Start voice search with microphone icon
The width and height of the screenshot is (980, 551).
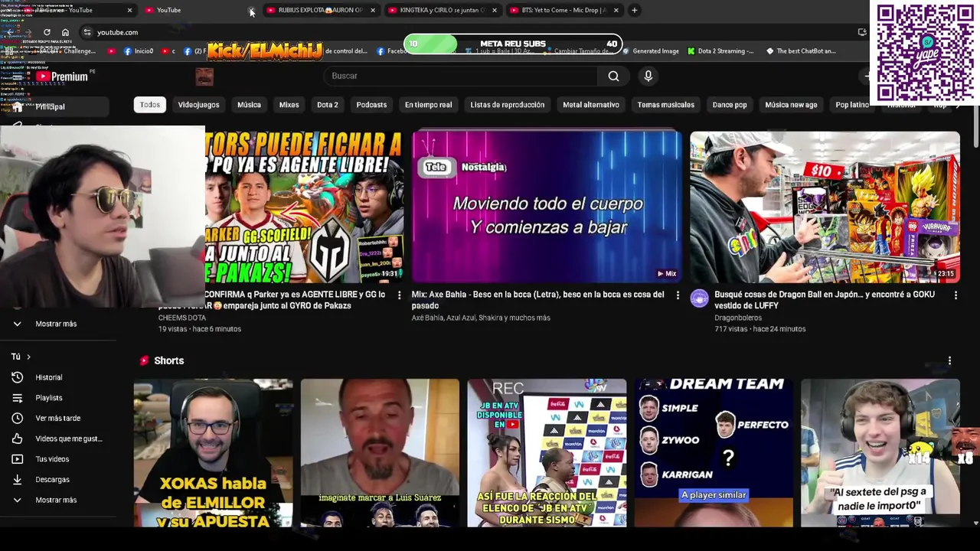coord(648,76)
